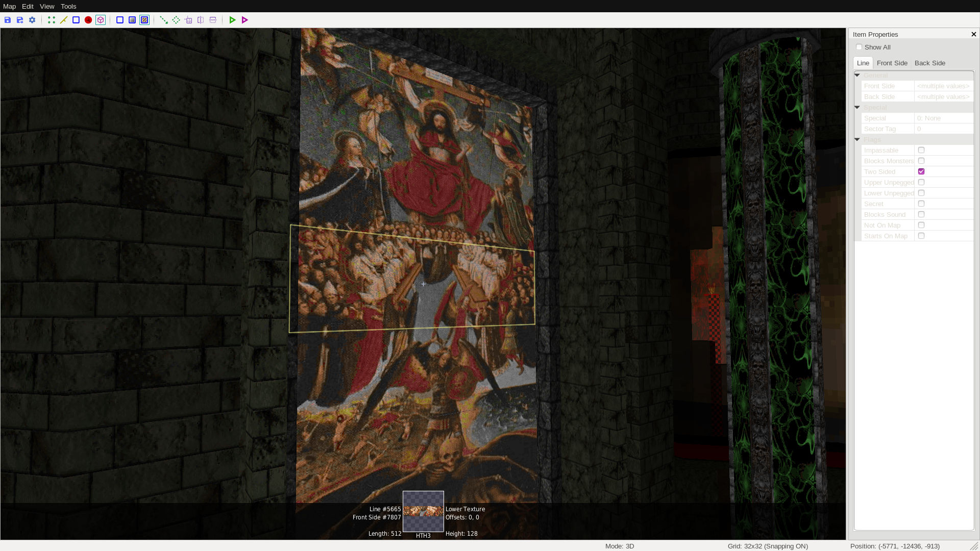The image size is (980, 551).
Task: Click the Save map icon
Action: (8, 20)
